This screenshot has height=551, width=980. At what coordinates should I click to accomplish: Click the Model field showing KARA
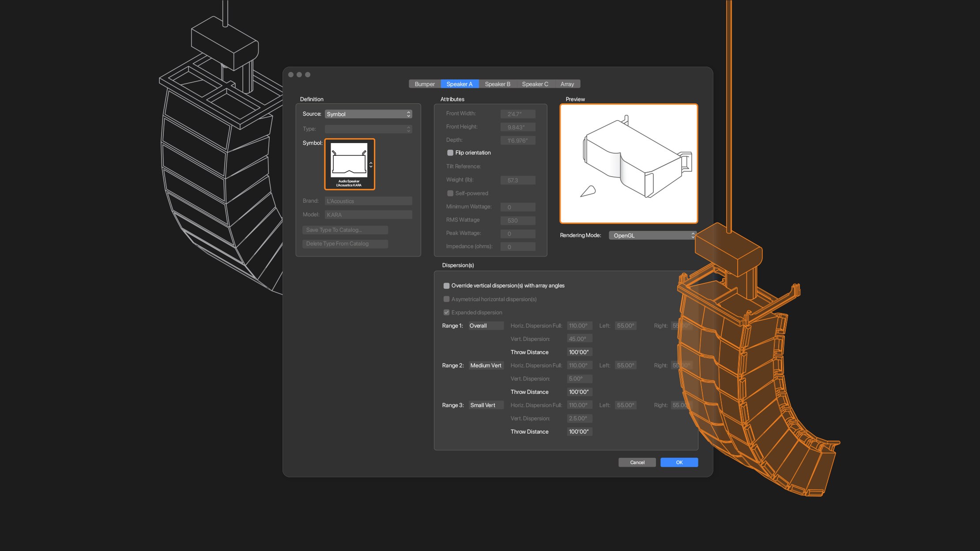pos(368,215)
